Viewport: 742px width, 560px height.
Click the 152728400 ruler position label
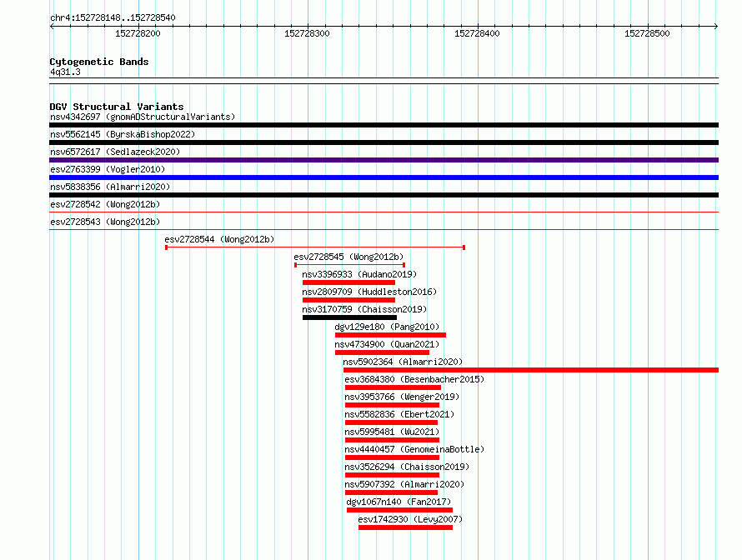coord(477,33)
